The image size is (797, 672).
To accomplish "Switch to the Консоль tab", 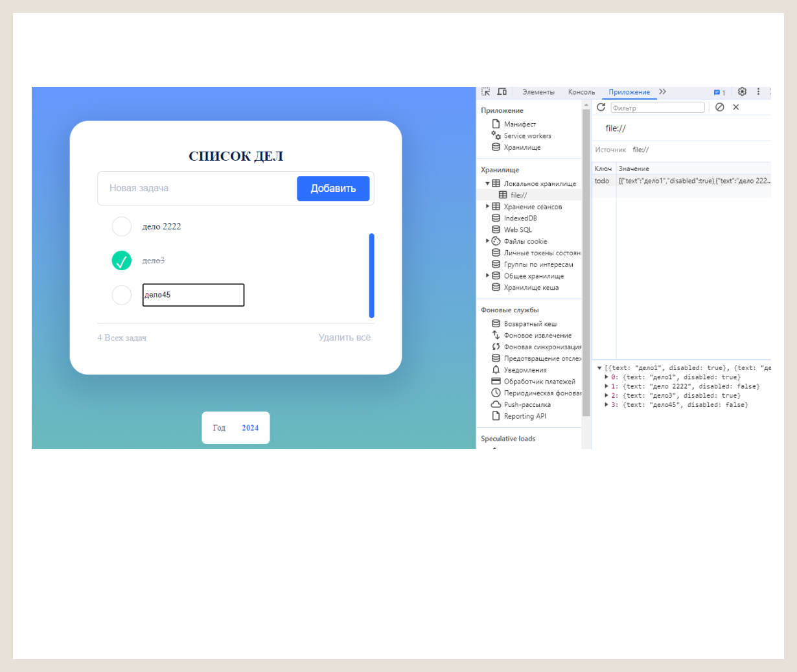I will [x=581, y=92].
